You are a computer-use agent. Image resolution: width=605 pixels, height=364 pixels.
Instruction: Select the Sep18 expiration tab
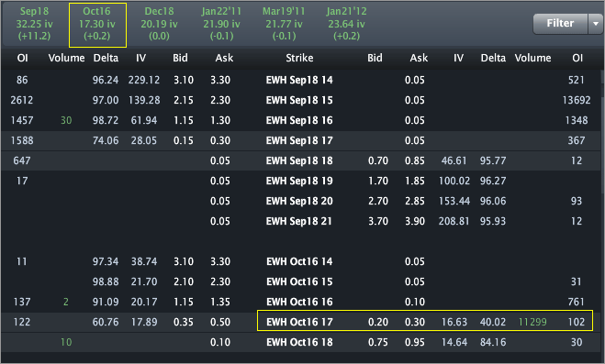point(34,24)
